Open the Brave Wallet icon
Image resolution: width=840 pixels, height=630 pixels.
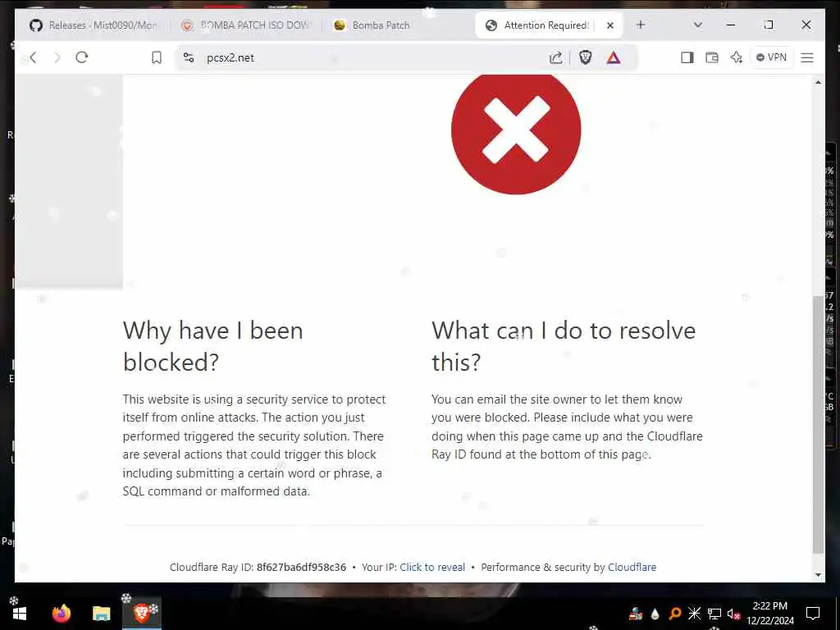point(712,57)
